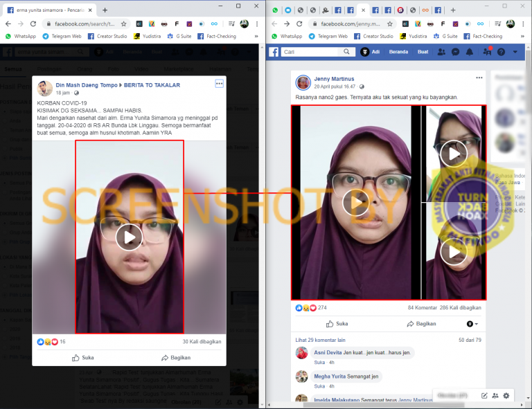Bookmark this page with the star in the right window
The height and width of the screenshot is (409, 532).
click(x=390, y=24)
